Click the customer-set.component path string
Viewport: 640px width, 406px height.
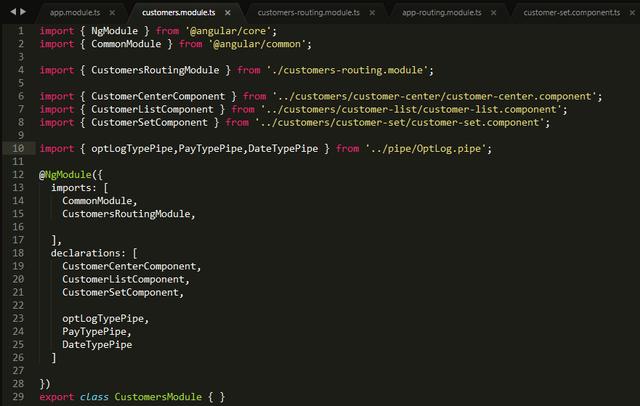400,122
